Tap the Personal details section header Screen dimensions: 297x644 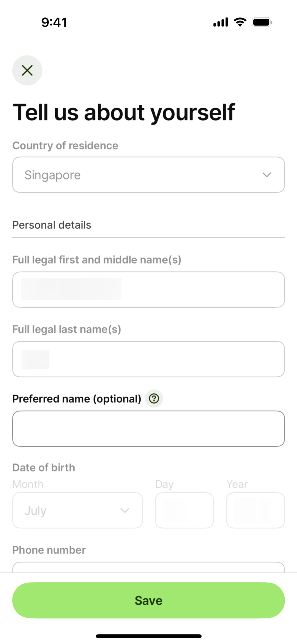coord(52,225)
